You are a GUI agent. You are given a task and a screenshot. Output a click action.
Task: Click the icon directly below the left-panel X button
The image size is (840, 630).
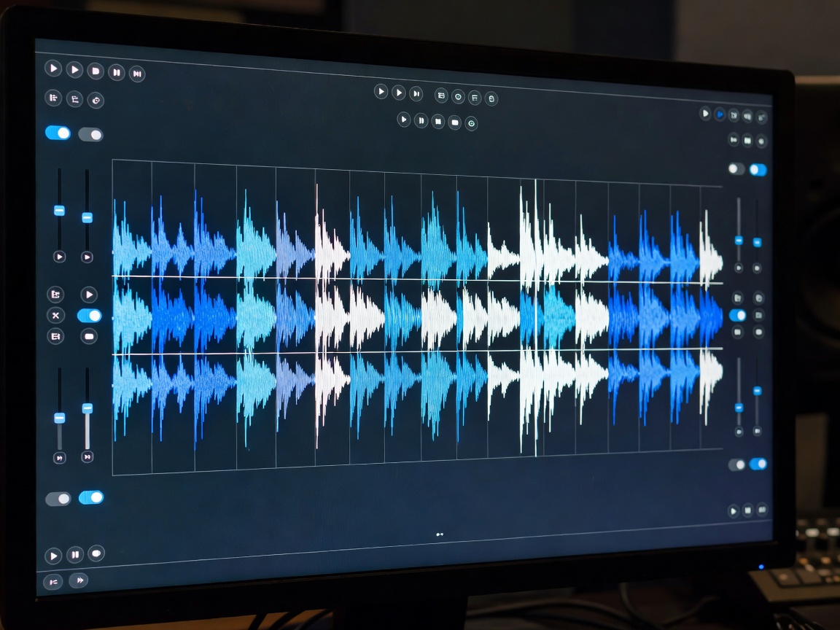click(55, 336)
